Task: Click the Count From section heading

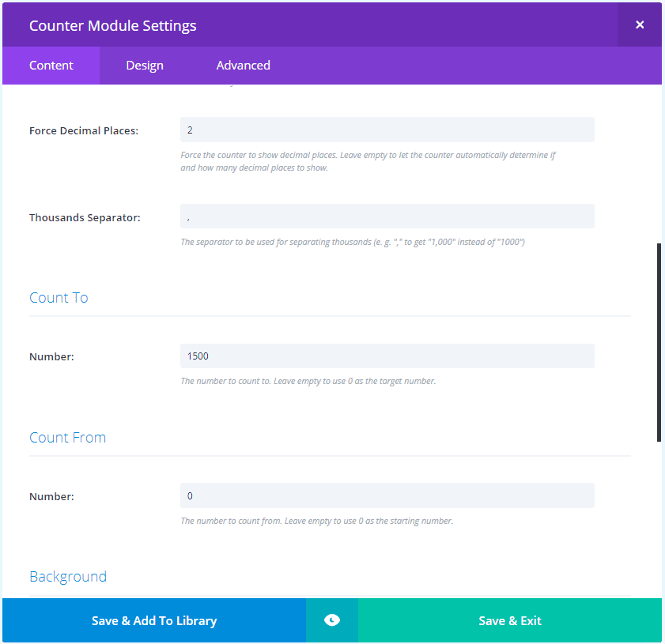Action: [67, 438]
